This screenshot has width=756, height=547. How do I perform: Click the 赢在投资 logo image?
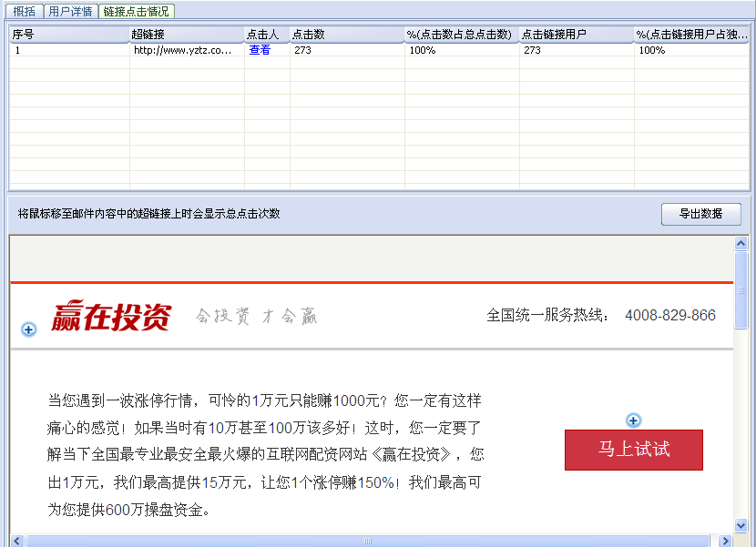pyautogui.click(x=111, y=316)
